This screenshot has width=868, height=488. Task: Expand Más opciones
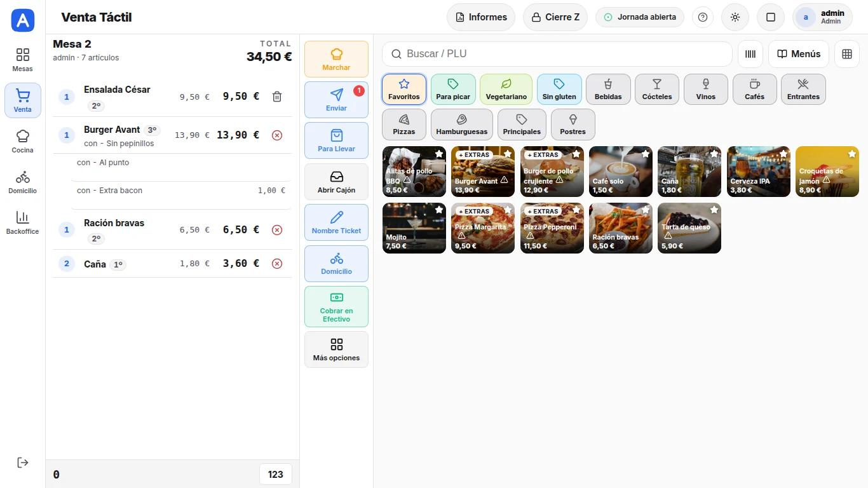(x=336, y=349)
